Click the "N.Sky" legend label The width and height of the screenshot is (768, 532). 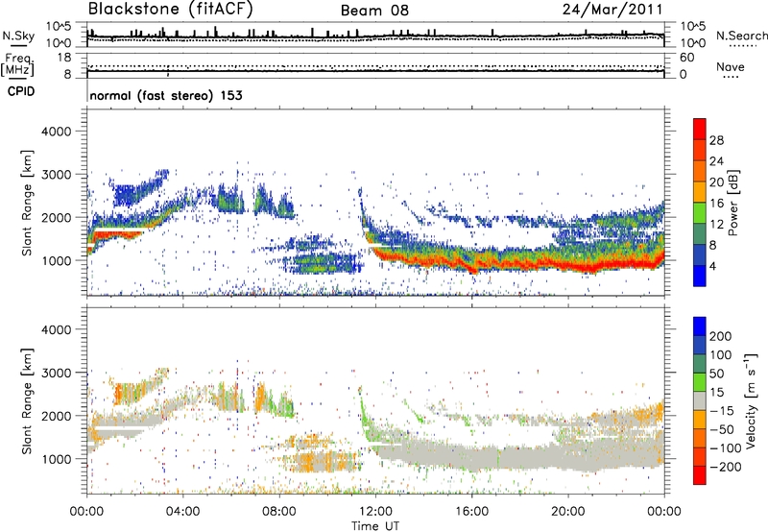(18, 36)
